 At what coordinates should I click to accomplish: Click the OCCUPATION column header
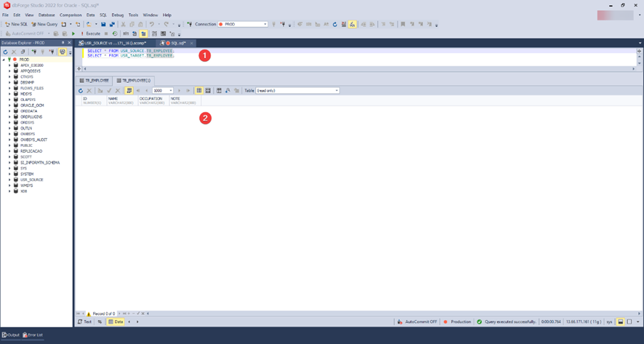(151, 98)
